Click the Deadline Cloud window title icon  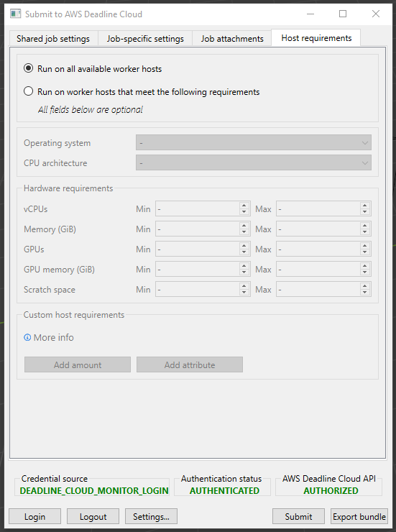click(x=16, y=14)
